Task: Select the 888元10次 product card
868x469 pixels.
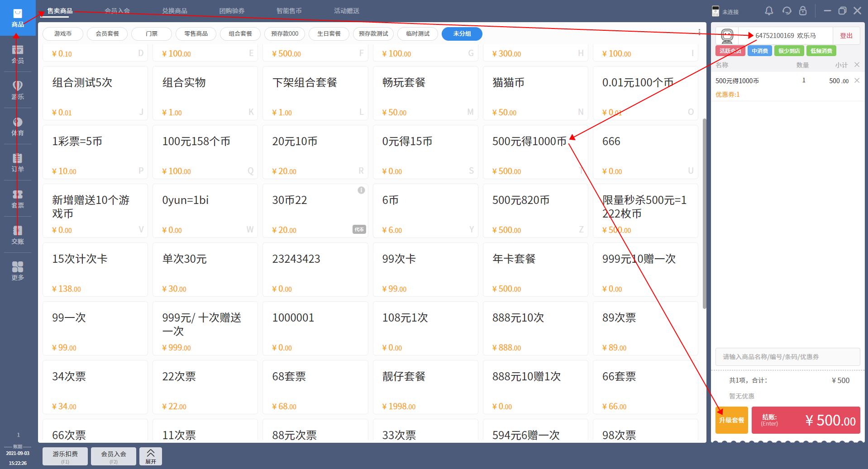Action: [535, 328]
